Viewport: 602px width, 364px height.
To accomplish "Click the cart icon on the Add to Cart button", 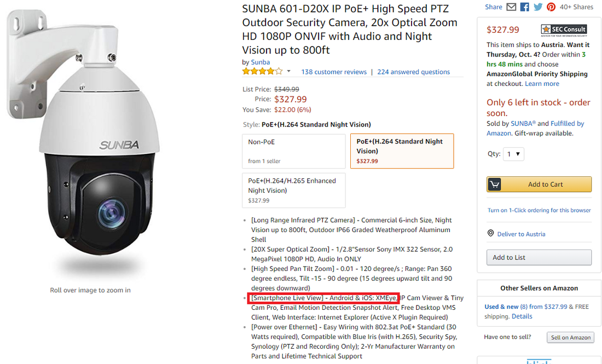I will pos(494,184).
